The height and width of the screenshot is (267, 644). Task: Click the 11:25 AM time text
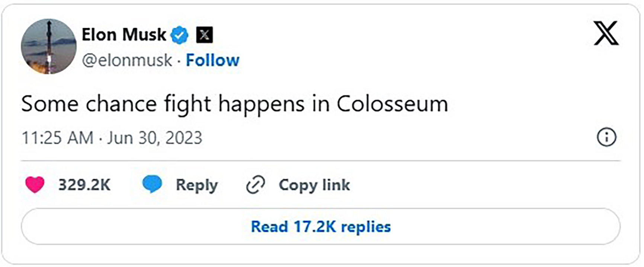[x=57, y=138]
